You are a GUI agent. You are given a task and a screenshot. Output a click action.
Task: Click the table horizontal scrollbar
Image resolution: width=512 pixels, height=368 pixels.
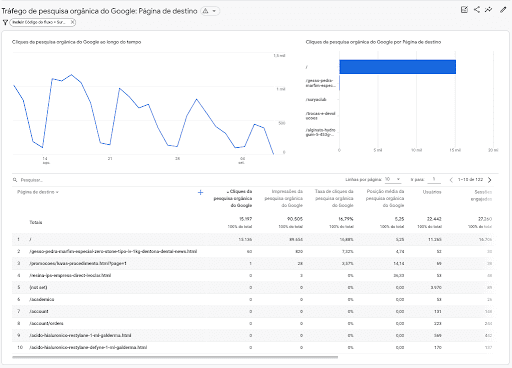point(175,357)
